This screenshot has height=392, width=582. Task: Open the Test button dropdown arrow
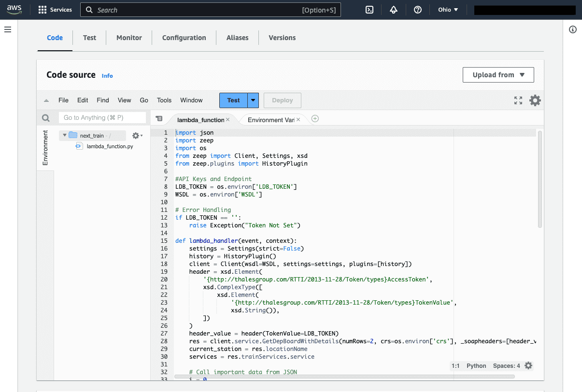254,100
